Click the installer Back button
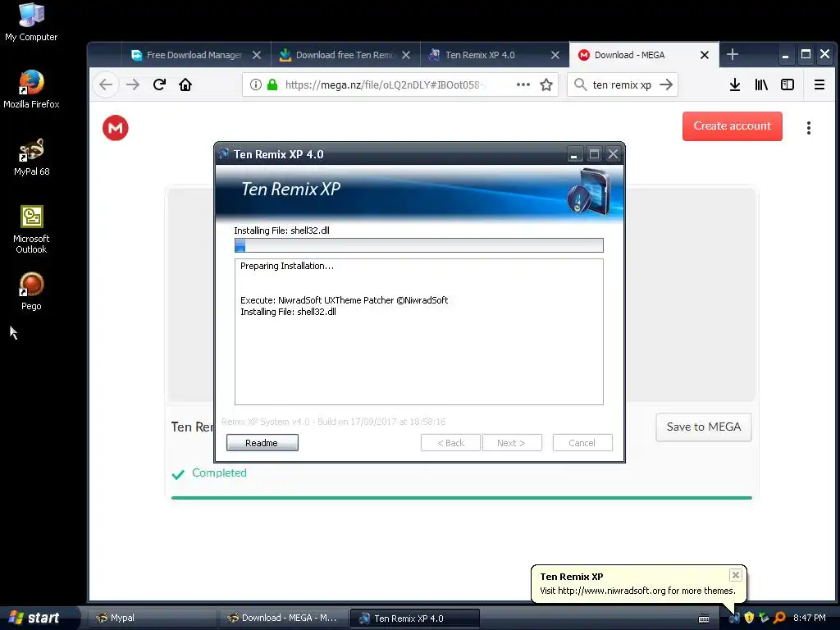Viewport: 840px width, 630px height. [450, 442]
